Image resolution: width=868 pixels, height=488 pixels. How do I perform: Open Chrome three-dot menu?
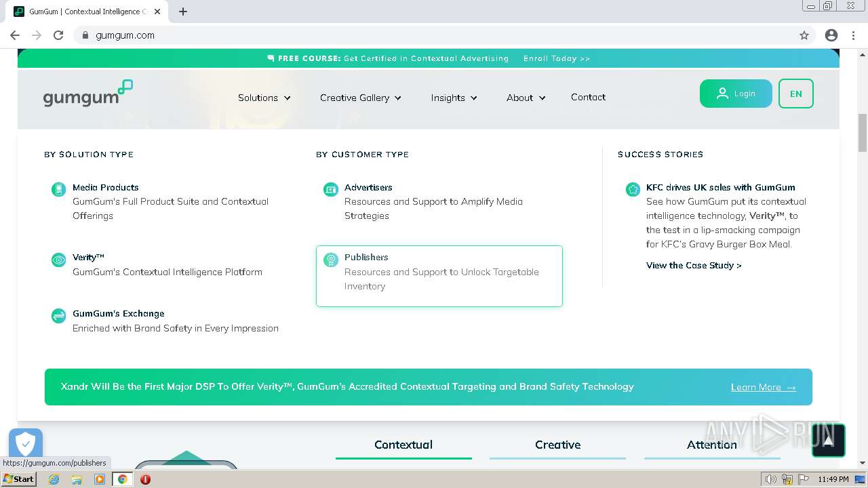pos(853,35)
